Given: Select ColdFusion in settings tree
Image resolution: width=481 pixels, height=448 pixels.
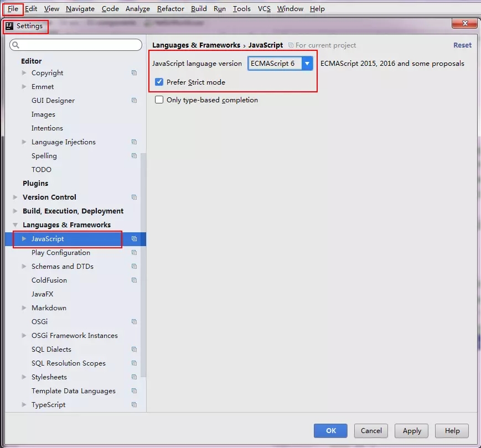Looking at the screenshot, I should coord(49,280).
